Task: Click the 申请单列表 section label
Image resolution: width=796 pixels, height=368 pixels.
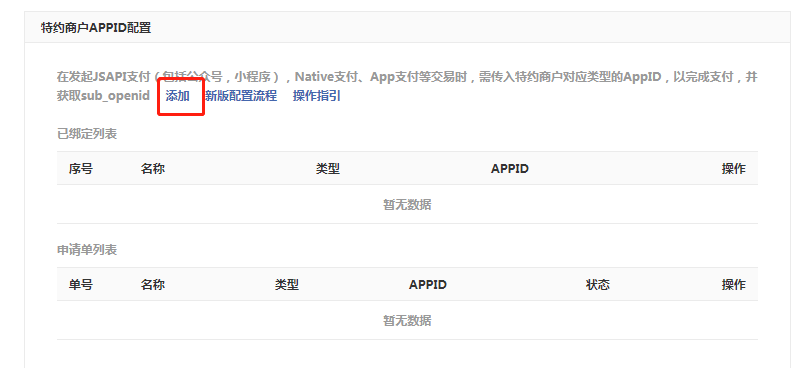Action: (x=87, y=250)
